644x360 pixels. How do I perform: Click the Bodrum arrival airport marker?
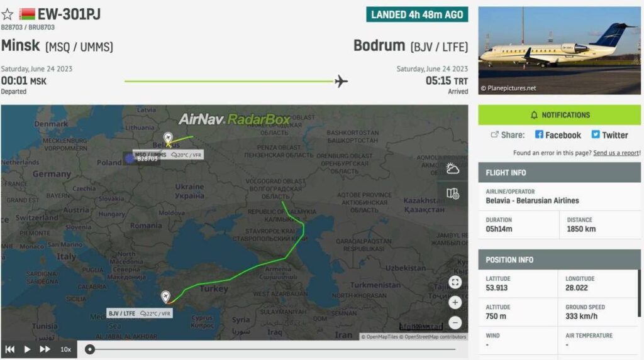(165, 297)
